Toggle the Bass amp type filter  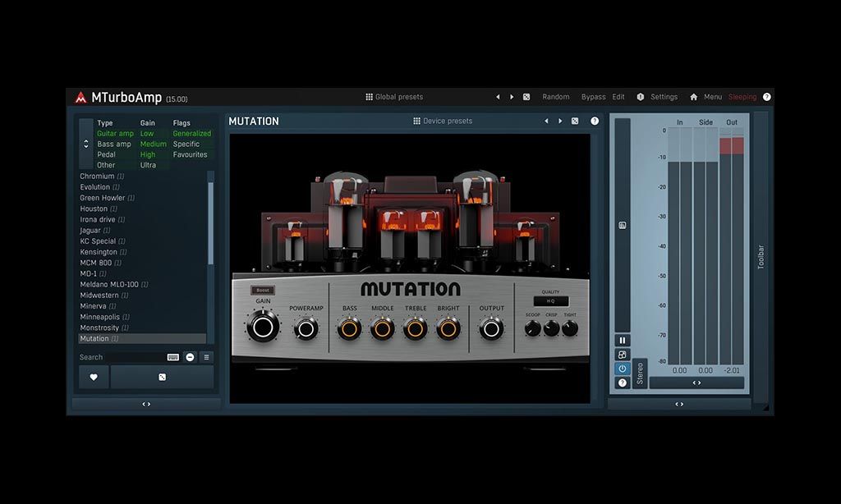(113, 144)
